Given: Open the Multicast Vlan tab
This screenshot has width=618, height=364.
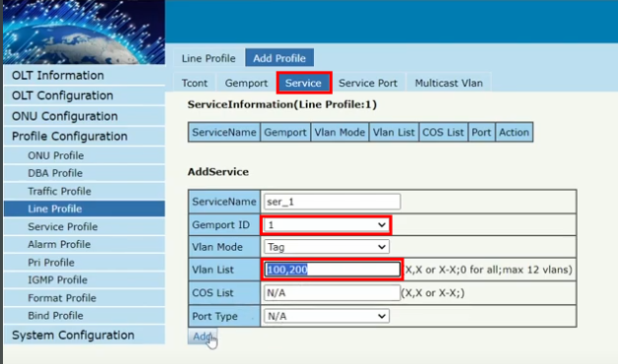Looking at the screenshot, I should click(x=449, y=83).
